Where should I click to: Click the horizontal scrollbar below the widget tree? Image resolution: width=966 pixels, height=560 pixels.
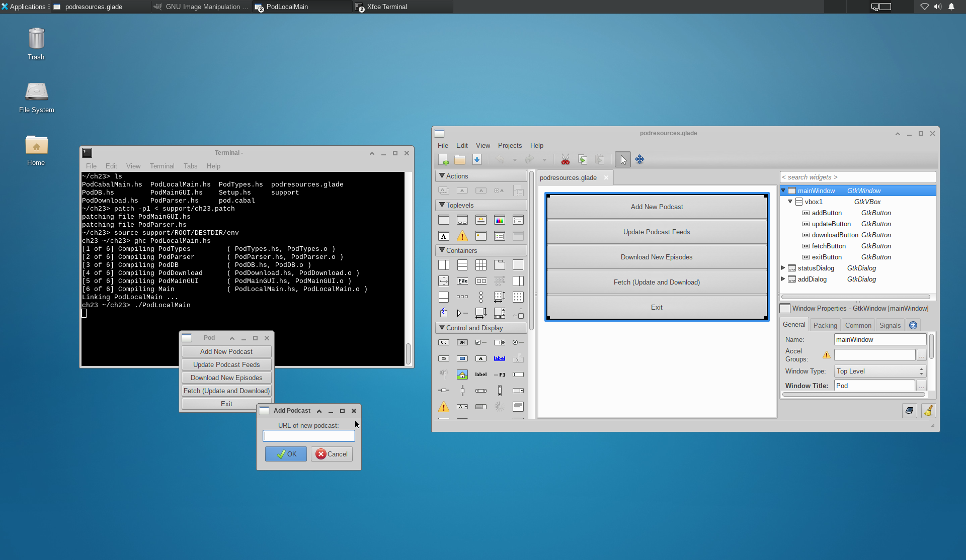click(855, 297)
